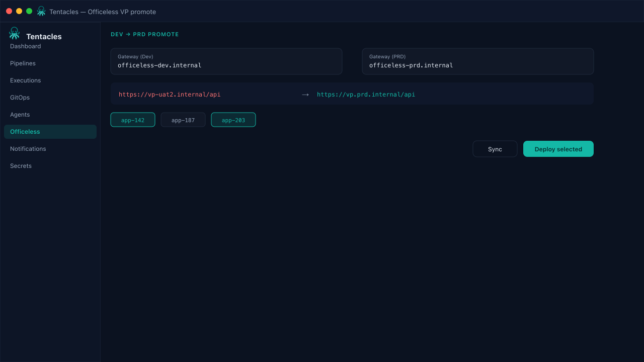Select the app-187 chip
The height and width of the screenshot is (362, 644).
[x=183, y=120]
